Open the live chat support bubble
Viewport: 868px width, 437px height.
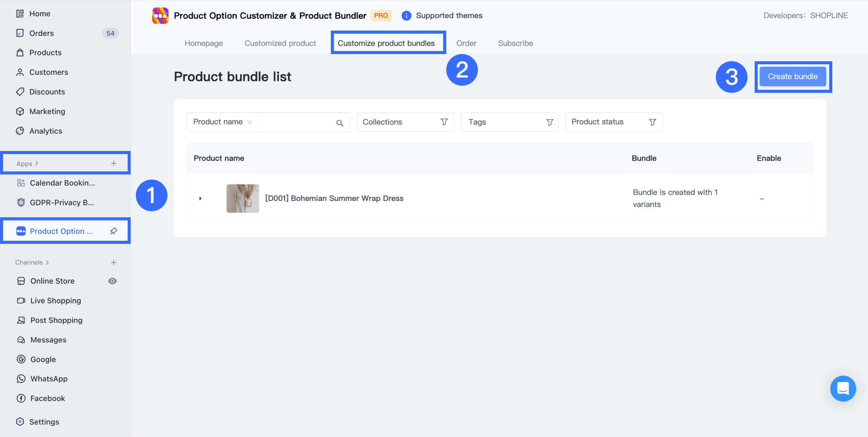843,388
